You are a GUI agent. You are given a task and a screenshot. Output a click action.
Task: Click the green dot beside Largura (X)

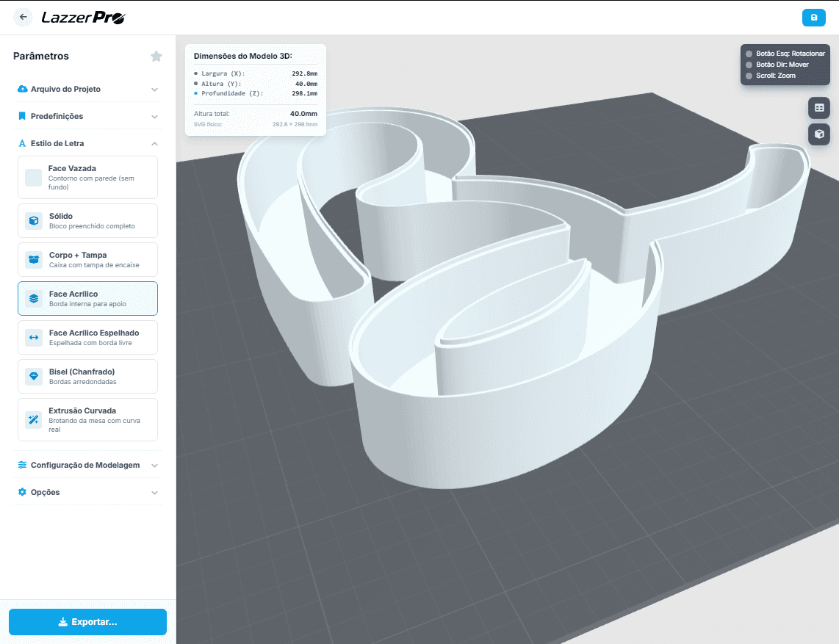195,73
